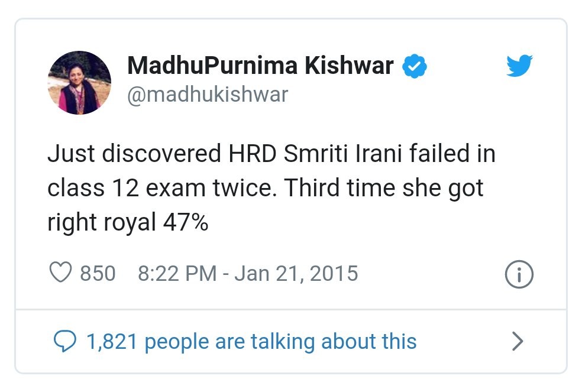Click the "Kishwar" surname in the header
582x392 pixels.
[x=349, y=66]
